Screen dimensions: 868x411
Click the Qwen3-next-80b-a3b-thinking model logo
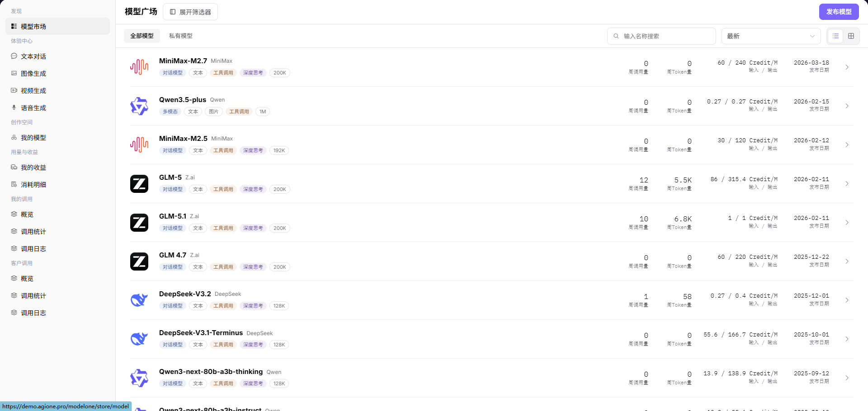click(x=139, y=378)
